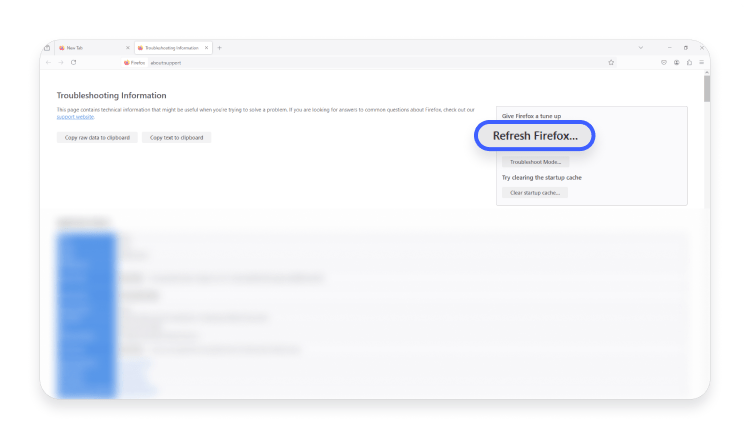Click the Save to Pocket icon

pyautogui.click(x=664, y=62)
